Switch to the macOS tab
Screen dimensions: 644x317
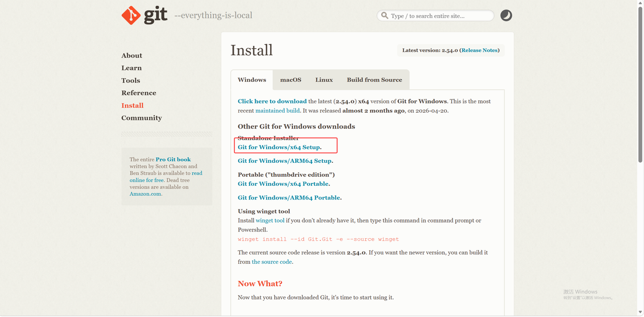(291, 80)
